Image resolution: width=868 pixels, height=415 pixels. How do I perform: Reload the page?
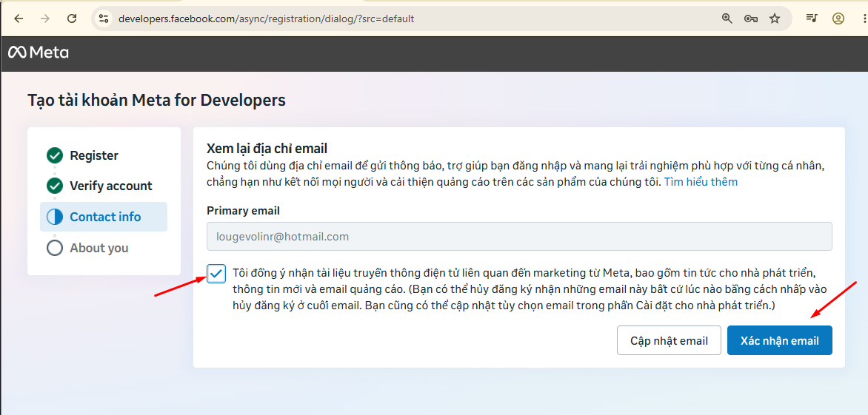tap(71, 18)
